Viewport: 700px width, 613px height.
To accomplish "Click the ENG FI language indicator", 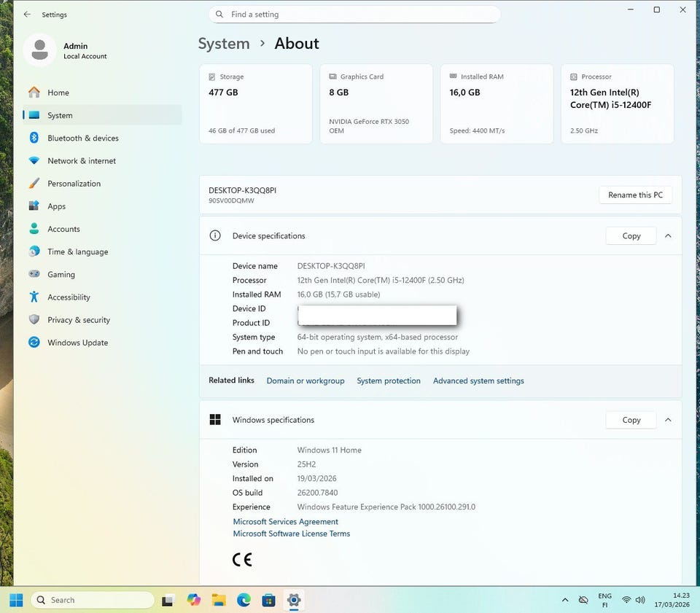I will coord(605,600).
